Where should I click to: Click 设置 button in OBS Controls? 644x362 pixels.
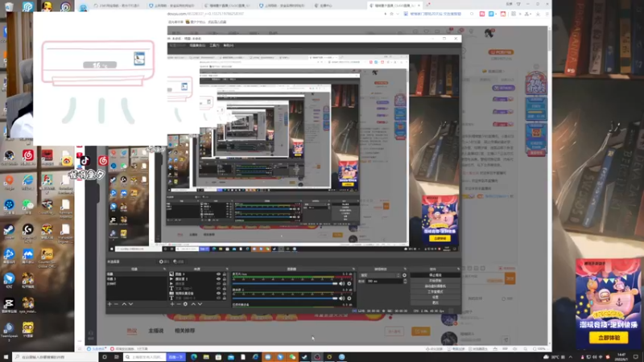[x=435, y=297]
